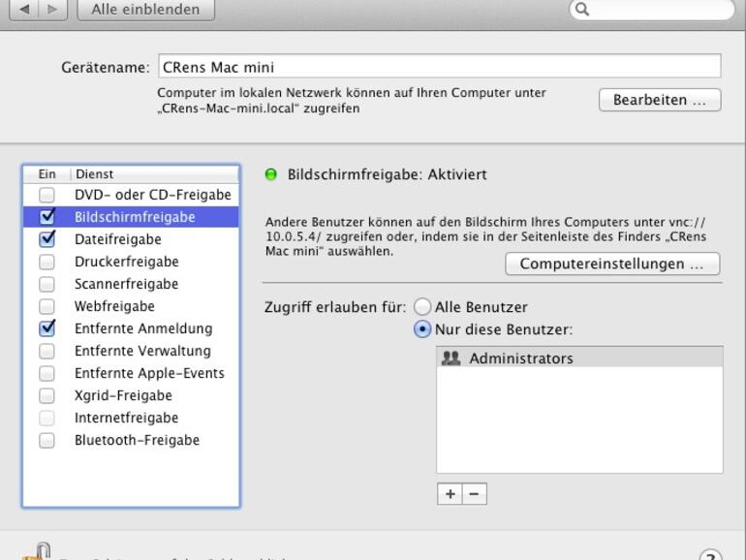Enable the Webfreigabe checkbox
Viewport: 746px width, 560px height.
[x=47, y=306]
